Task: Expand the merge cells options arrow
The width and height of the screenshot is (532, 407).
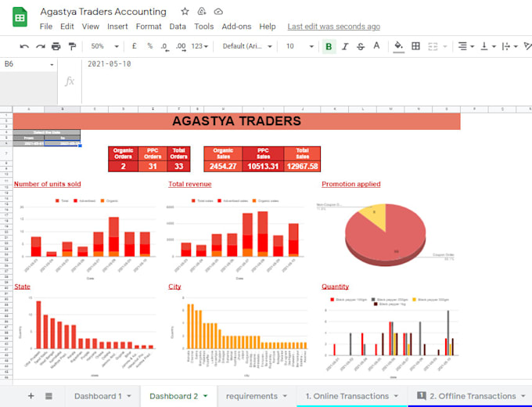Action: click(x=445, y=46)
